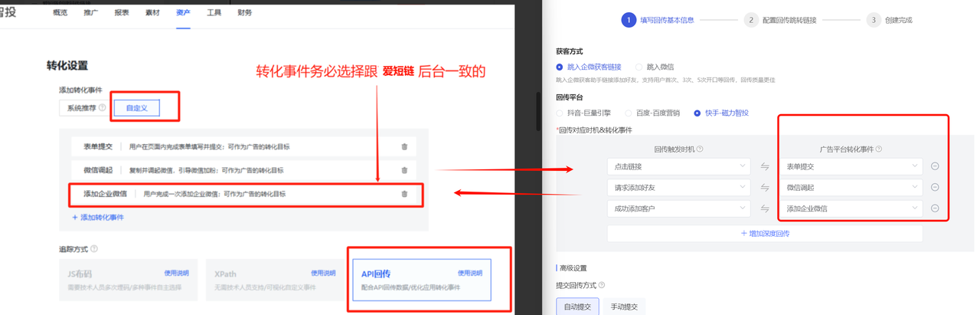Image resolution: width=980 pixels, height=315 pixels.
Task: Click the 手动提交 button
Action: [623, 307]
